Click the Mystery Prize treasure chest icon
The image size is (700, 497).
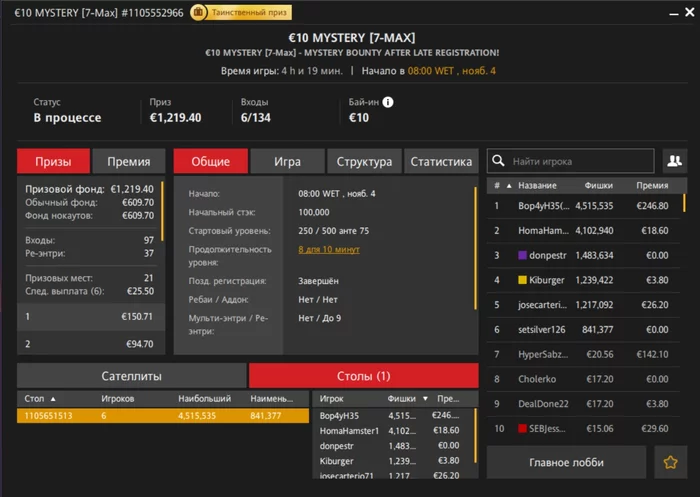pos(200,13)
